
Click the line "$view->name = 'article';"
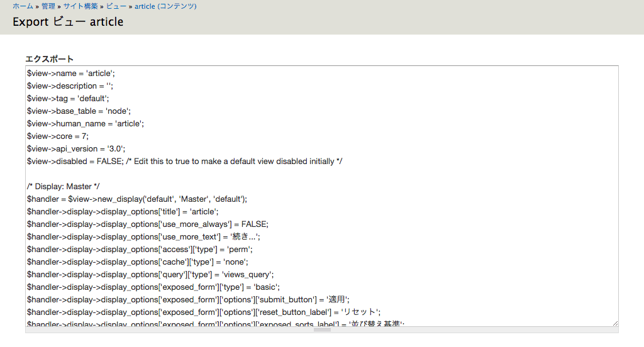[71, 74]
